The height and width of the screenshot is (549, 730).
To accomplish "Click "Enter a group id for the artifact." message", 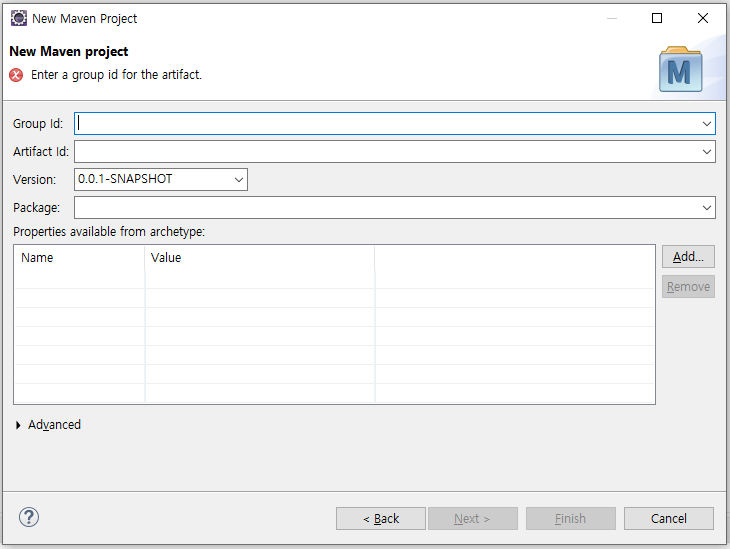I will pyautogui.click(x=116, y=75).
